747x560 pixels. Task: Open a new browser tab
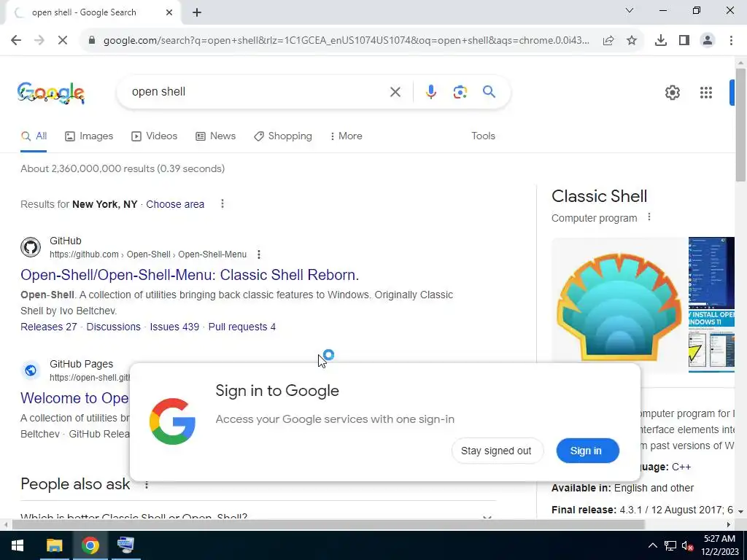[x=197, y=13]
